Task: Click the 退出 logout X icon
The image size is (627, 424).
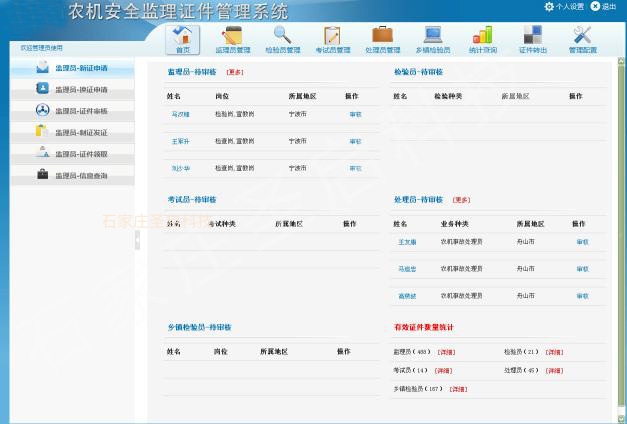Action: tap(595, 6)
